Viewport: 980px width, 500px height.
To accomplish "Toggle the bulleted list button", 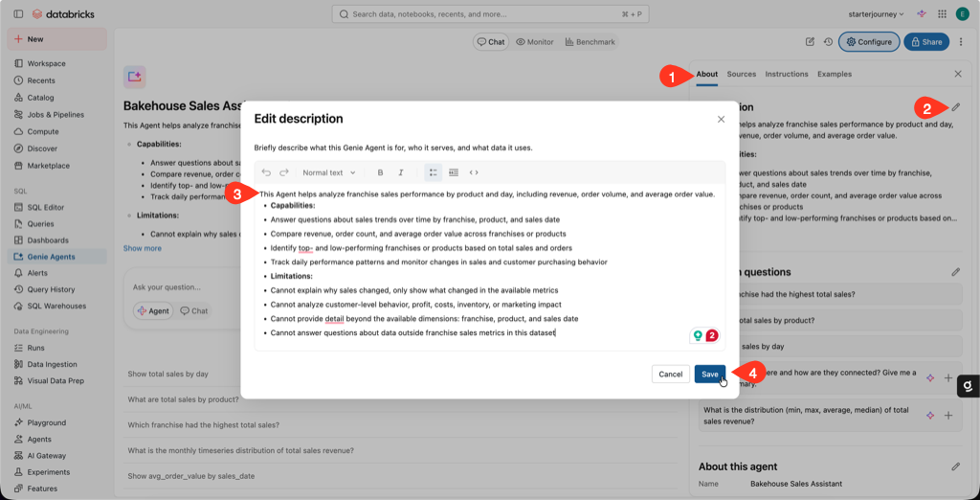I will click(434, 172).
